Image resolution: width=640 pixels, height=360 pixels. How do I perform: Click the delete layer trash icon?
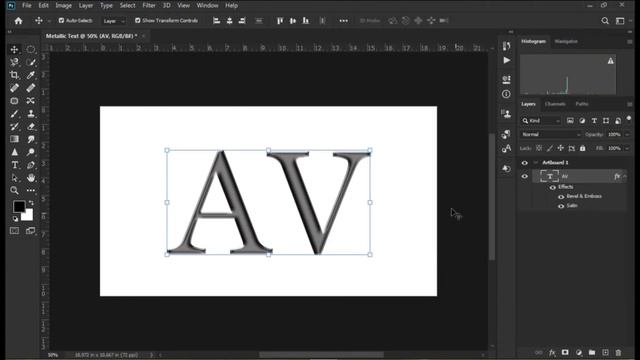[x=618, y=353]
